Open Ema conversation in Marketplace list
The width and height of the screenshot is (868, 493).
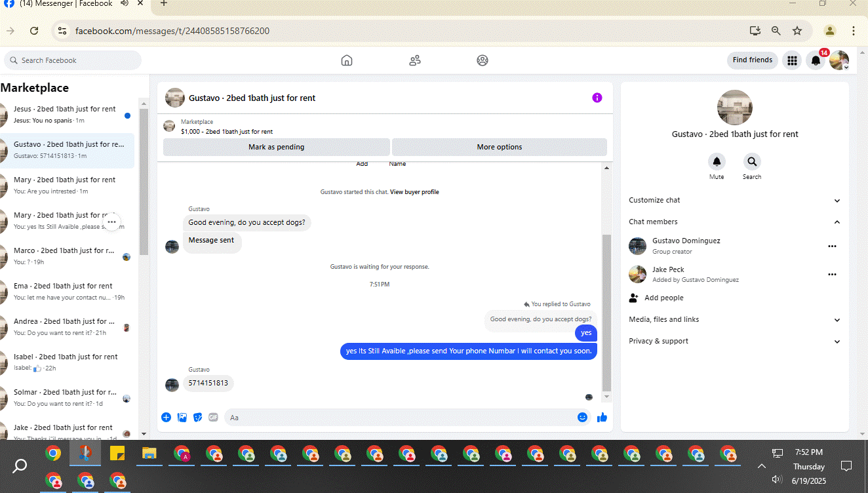(x=68, y=292)
